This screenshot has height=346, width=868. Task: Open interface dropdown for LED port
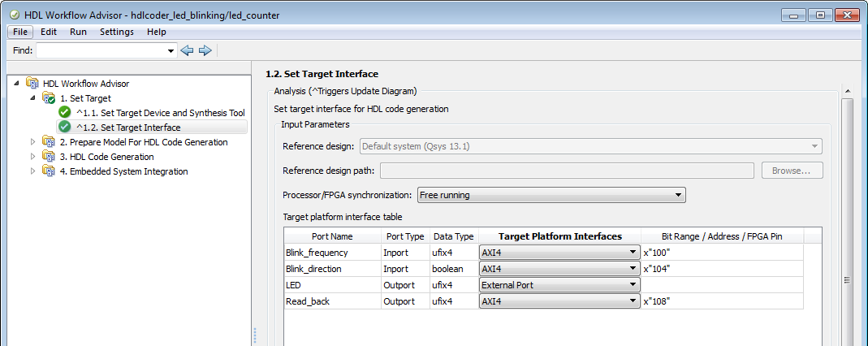(559, 285)
